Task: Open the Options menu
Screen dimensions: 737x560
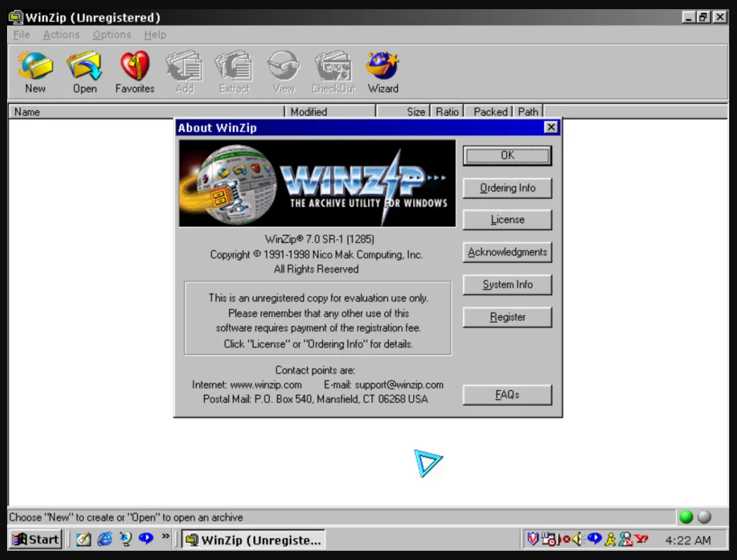Action: 111,35
